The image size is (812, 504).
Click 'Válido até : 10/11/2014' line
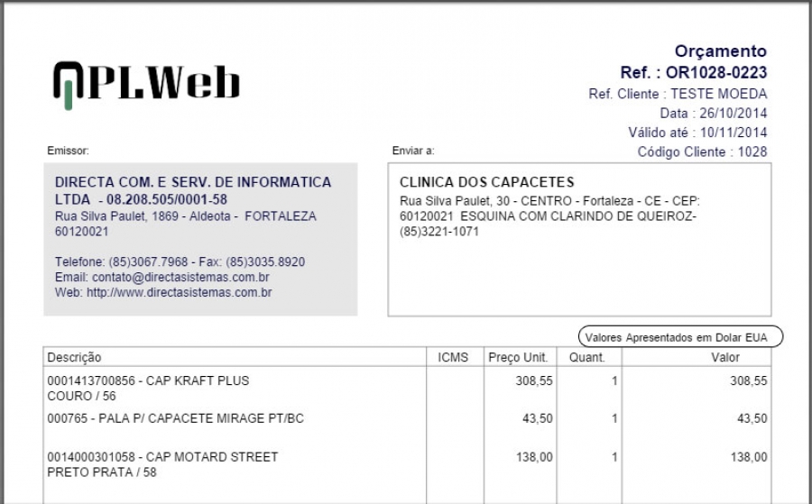click(x=697, y=133)
